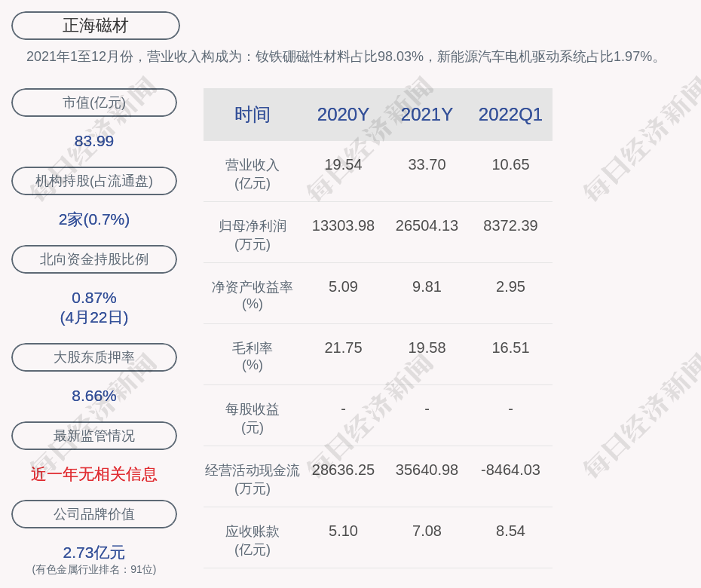Click the 2022Q1 column header
Screen dimensions: 701x588
point(510,115)
